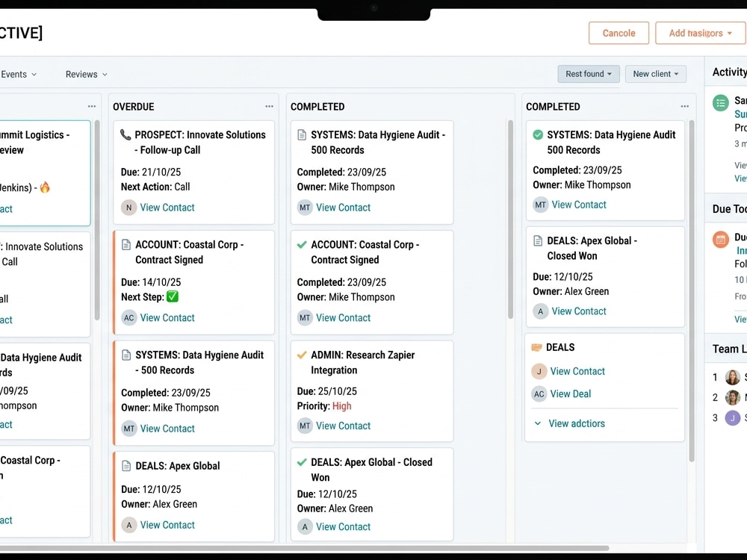Click the fire emoji on Summit Logistics card
This screenshot has height=560, width=747.
(45, 187)
